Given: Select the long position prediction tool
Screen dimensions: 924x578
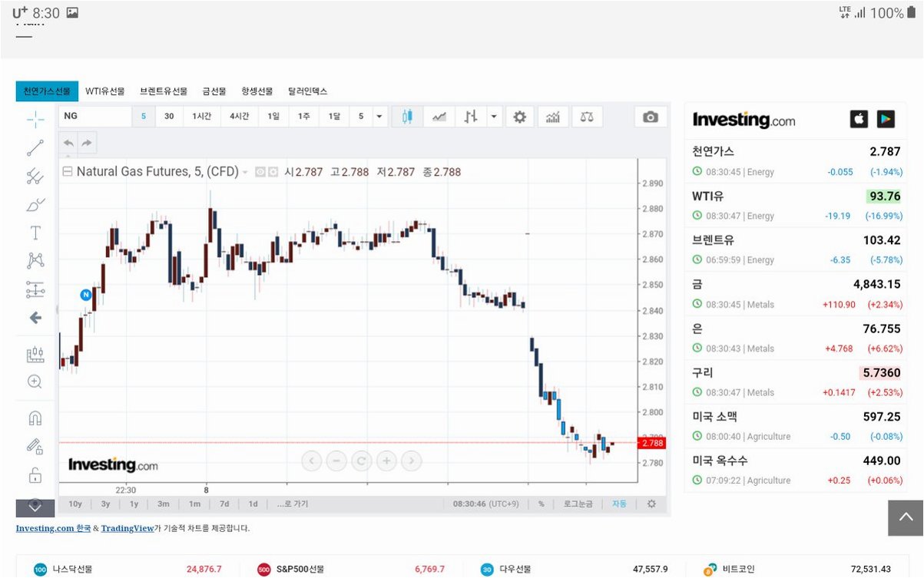Looking at the screenshot, I should [x=35, y=289].
